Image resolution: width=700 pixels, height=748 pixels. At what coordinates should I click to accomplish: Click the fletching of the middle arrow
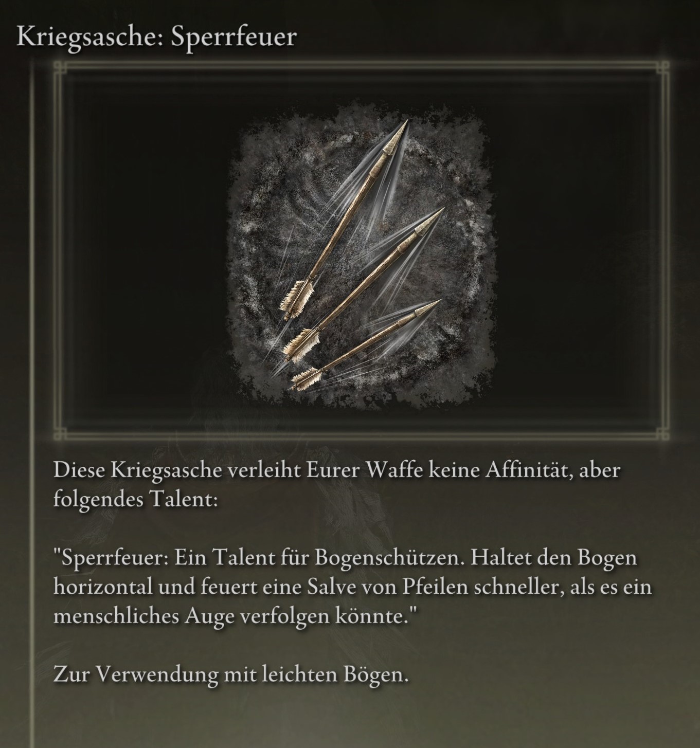(x=302, y=341)
